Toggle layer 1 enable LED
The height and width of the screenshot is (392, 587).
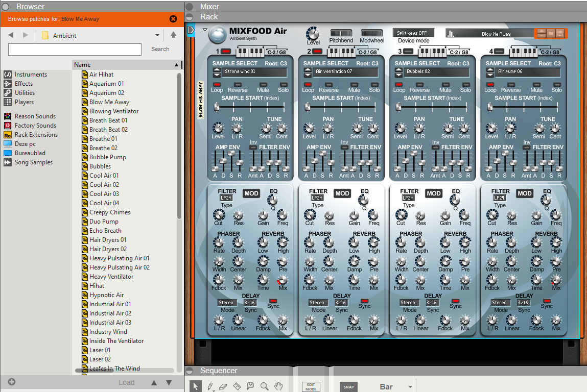pos(226,51)
